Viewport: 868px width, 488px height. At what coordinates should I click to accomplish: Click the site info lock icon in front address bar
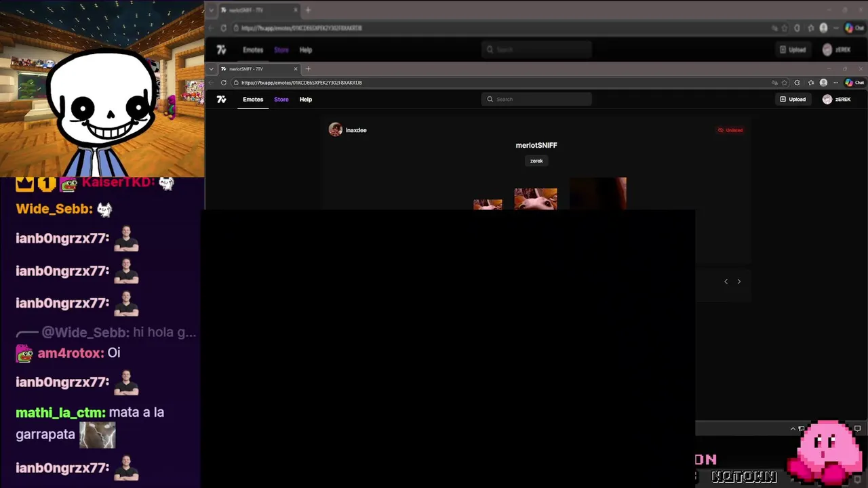click(x=235, y=83)
